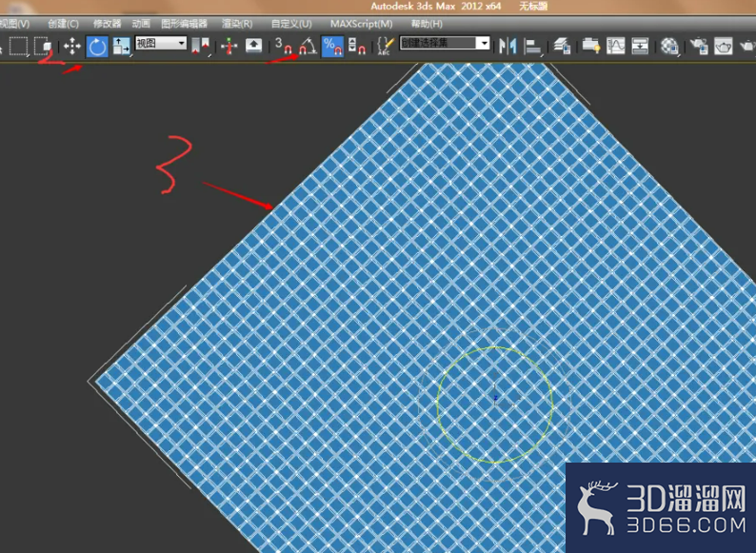Open the Schematic View icon
This screenshot has height=553, width=756.
pyautogui.click(x=640, y=47)
